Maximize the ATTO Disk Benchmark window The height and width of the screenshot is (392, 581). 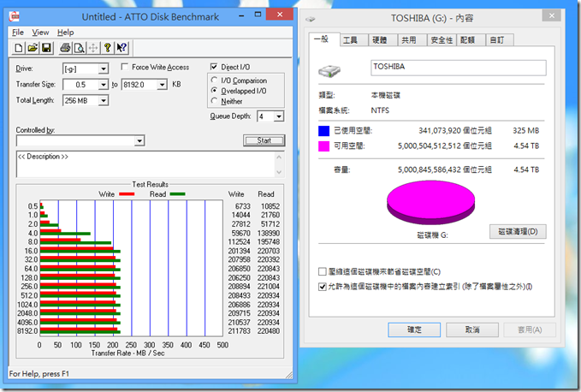tap(258, 15)
